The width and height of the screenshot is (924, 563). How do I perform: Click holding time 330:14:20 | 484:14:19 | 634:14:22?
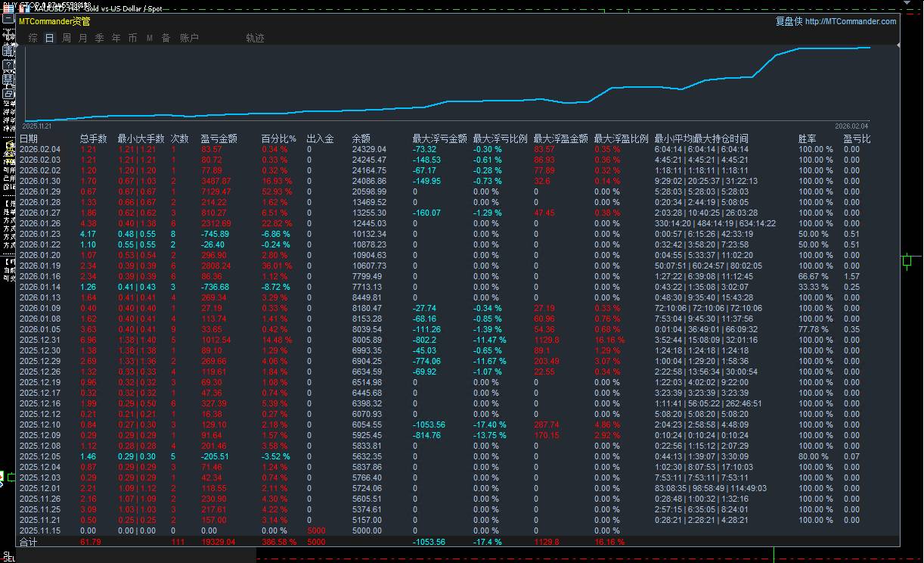[x=715, y=224]
